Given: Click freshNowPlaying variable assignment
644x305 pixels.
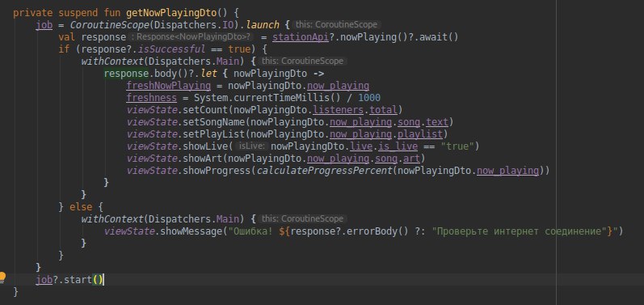Looking at the screenshot, I should tap(168, 86).
